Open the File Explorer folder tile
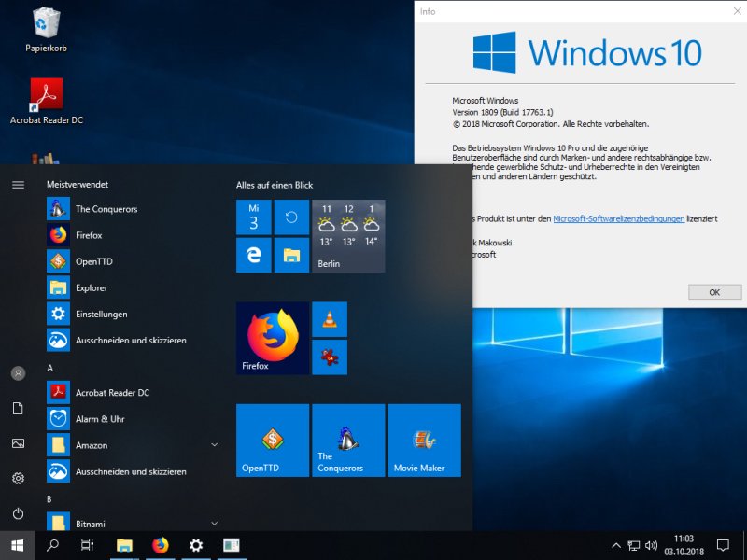Viewport: 747px width, 560px height. point(291,255)
